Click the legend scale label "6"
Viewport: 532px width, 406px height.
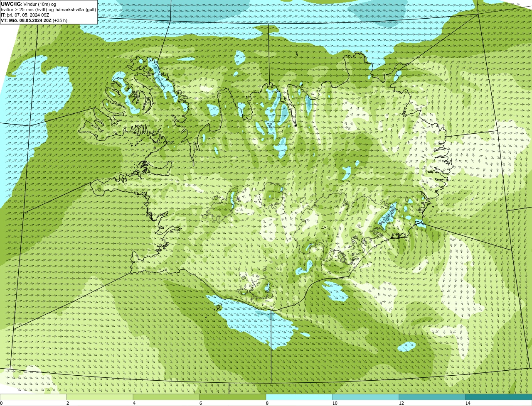click(200, 403)
